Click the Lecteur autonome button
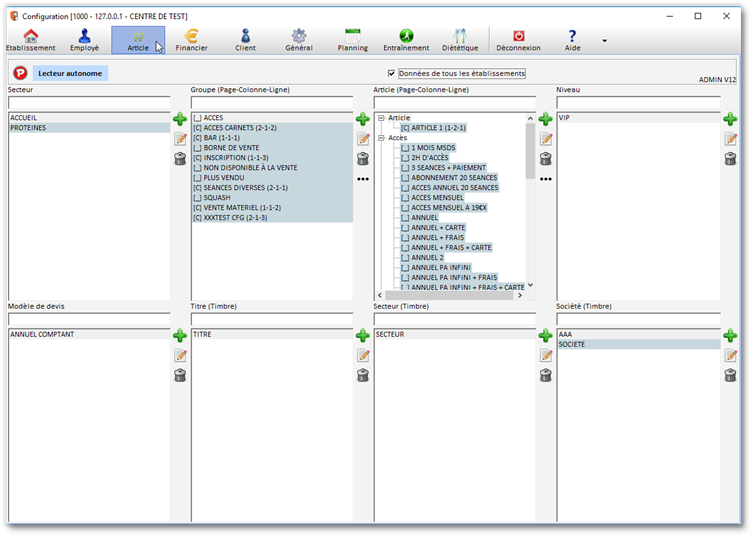Screen dimensions: 755x538 [x=70, y=73]
